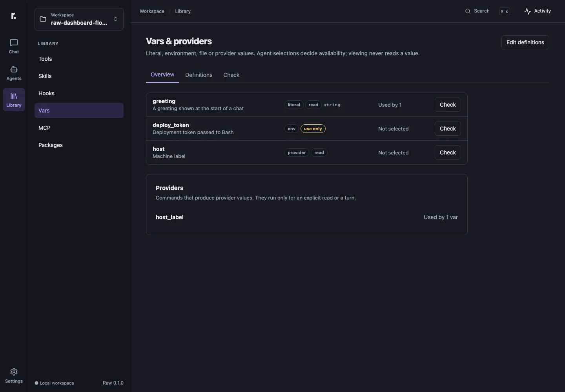Check the greeting variable
This screenshot has width=565, height=392.
448,105
